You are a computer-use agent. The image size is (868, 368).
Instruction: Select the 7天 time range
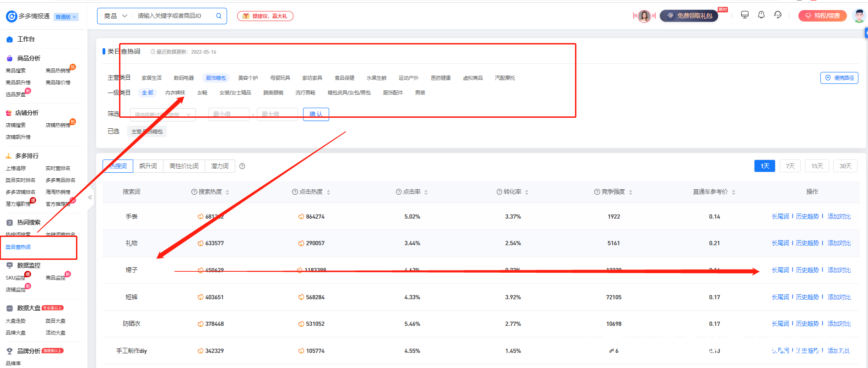click(790, 166)
